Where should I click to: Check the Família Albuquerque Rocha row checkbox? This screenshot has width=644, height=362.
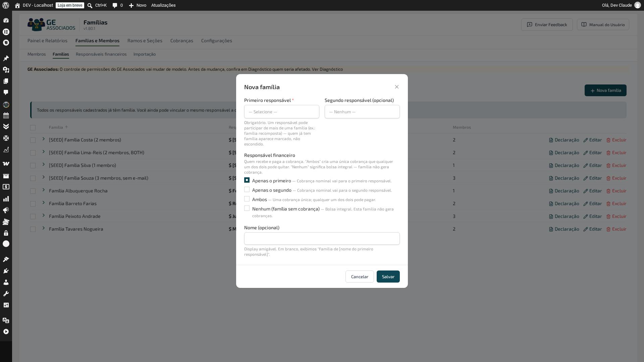(x=33, y=191)
